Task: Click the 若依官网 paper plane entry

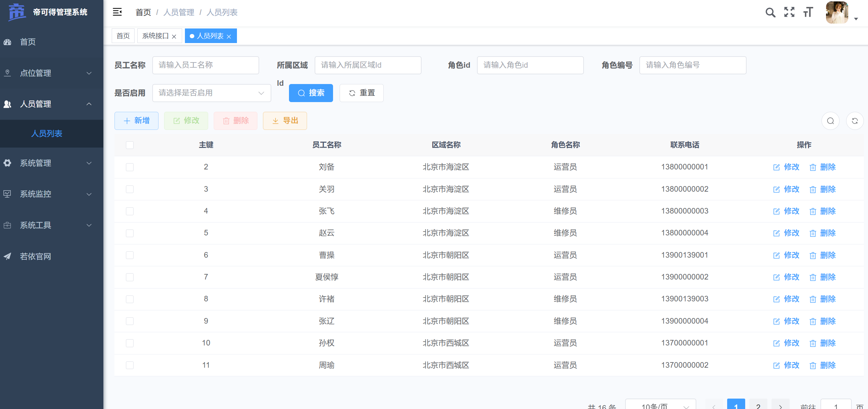Action: coord(35,256)
